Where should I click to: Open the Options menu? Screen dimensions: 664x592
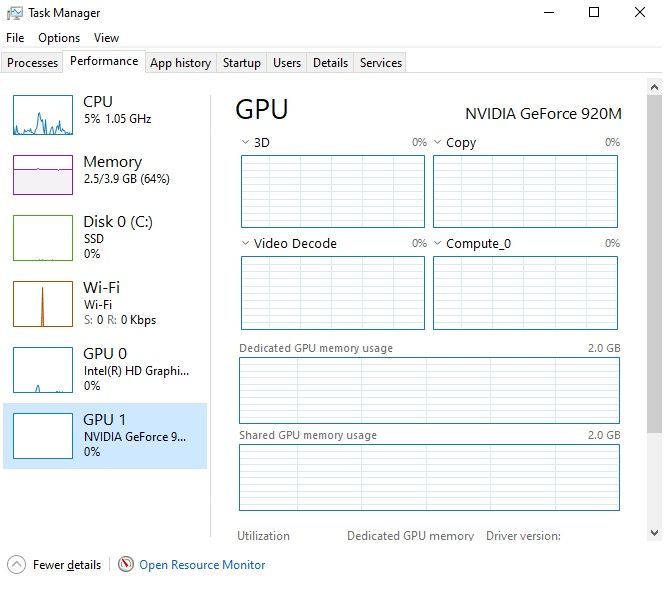pyautogui.click(x=59, y=38)
